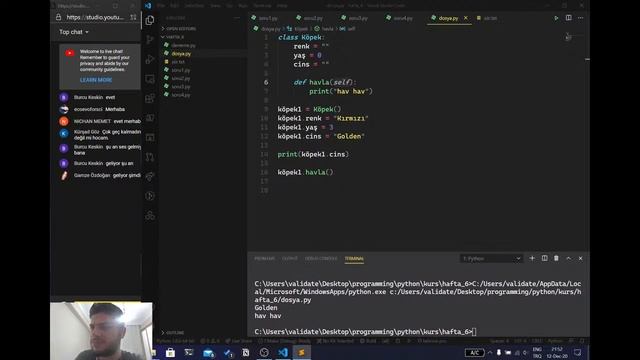Expand the OPEN EDITORS section

[x=179, y=29]
